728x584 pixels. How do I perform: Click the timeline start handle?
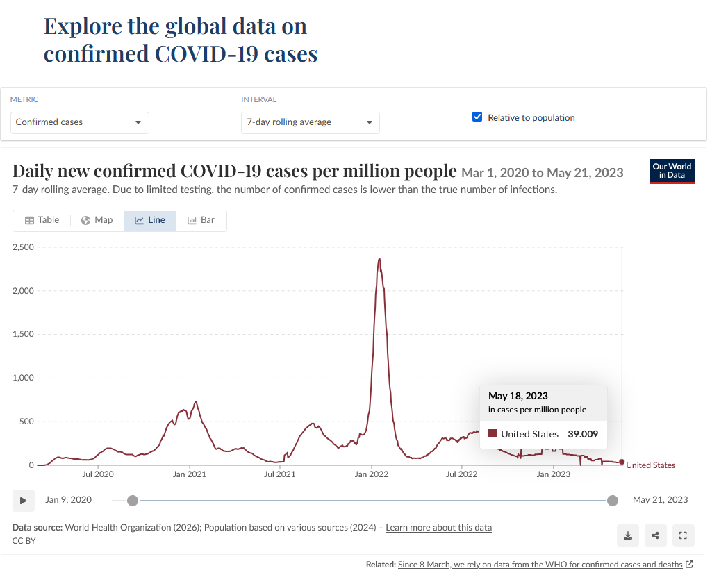point(133,501)
